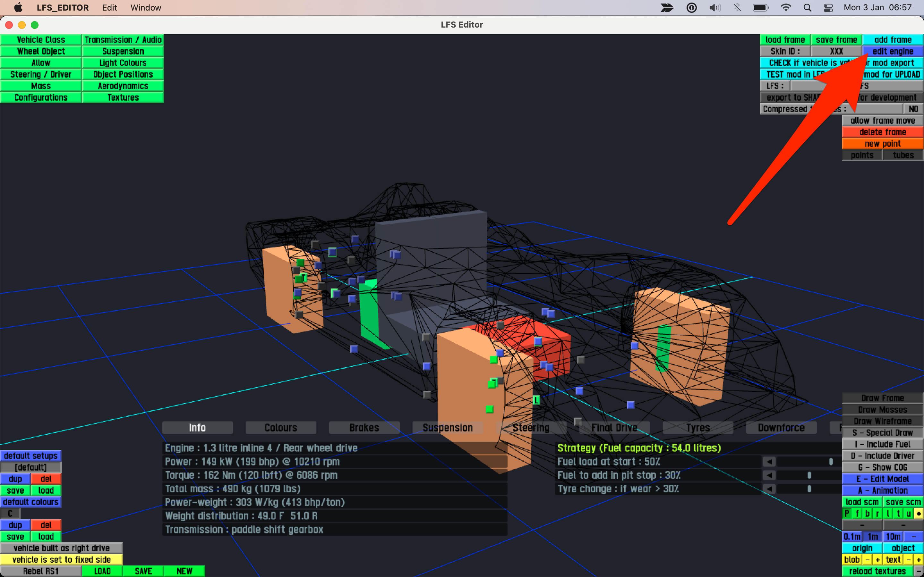Viewport: 924px width, 577px height.
Task: Click the 'edit engine' button
Action: coord(893,52)
